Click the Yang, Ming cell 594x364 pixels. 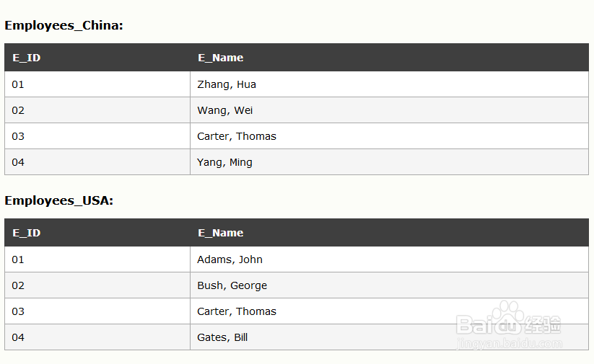[x=389, y=162]
